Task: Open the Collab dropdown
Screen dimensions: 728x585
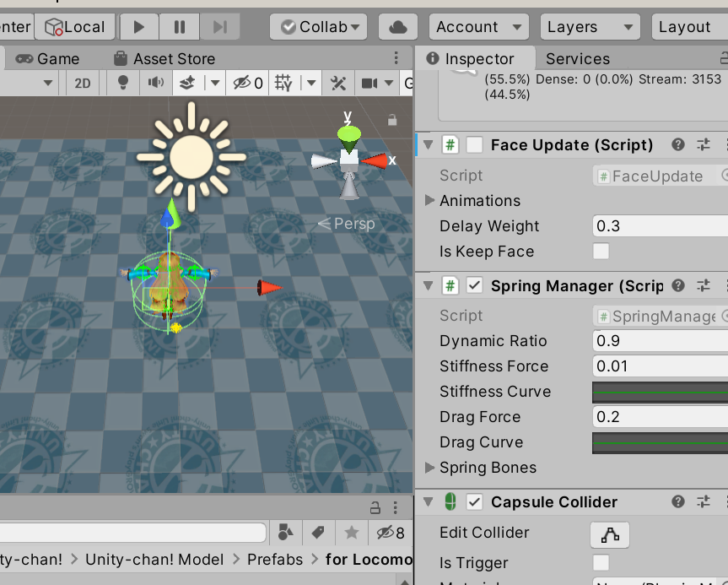Action: [319, 27]
